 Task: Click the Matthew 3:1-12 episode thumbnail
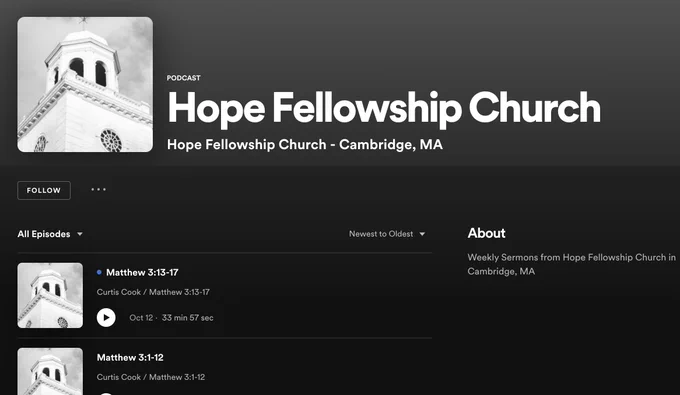[50, 371]
